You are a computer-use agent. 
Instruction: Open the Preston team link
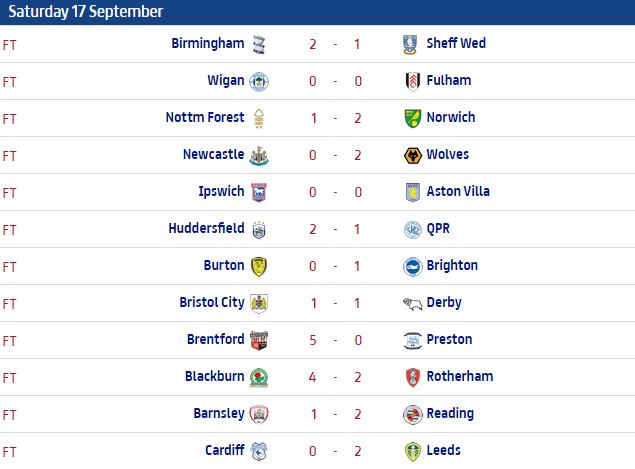[449, 340]
